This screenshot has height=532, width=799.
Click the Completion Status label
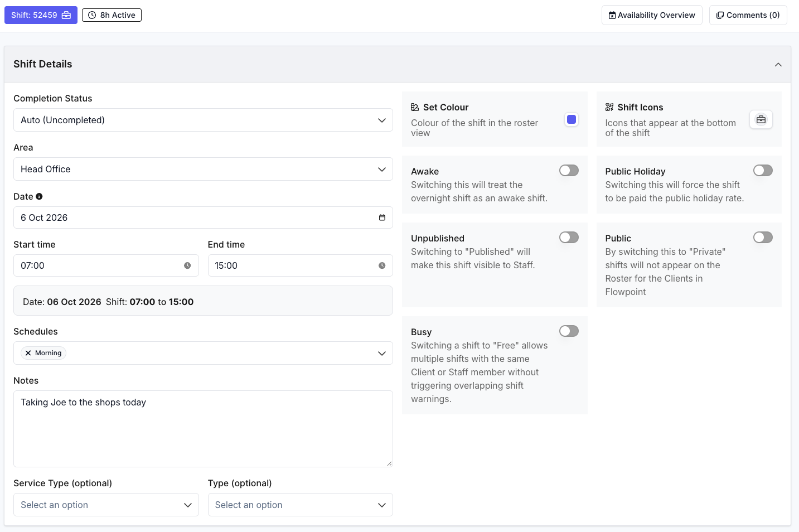pyautogui.click(x=53, y=98)
